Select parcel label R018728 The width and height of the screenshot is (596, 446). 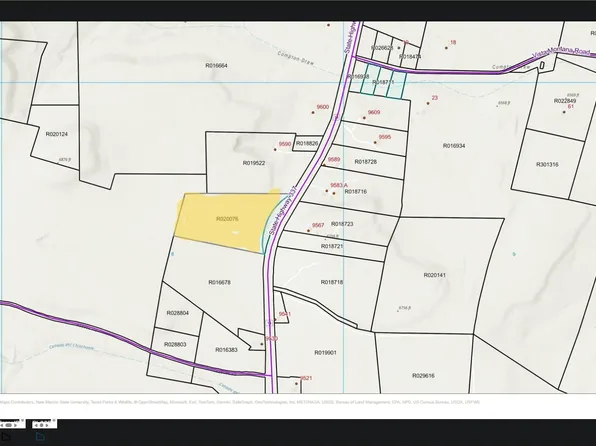pyautogui.click(x=366, y=162)
